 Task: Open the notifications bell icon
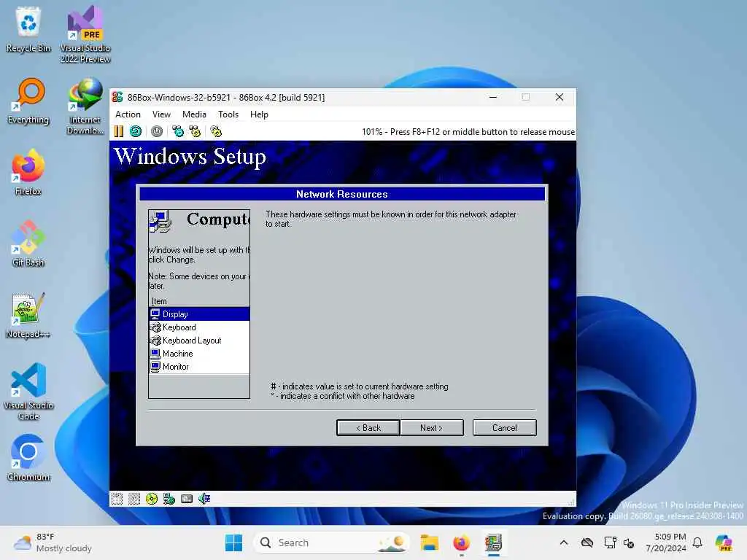[697, 542]
